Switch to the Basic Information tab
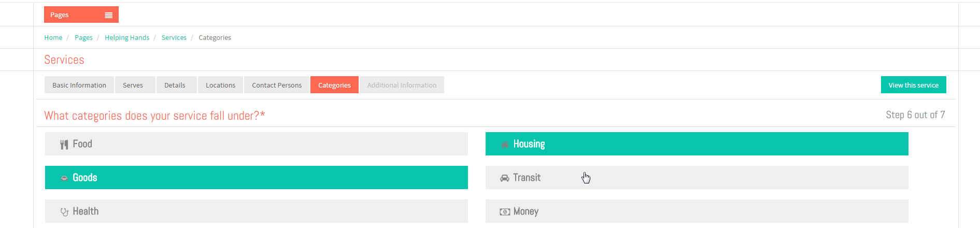Screen dimensions: 980x228 pos(79,85)
